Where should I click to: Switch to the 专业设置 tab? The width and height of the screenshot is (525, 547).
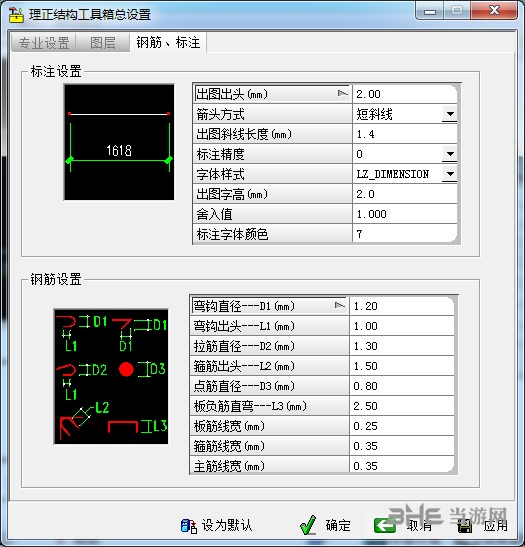pyautogui.click(x=44, y=43)
